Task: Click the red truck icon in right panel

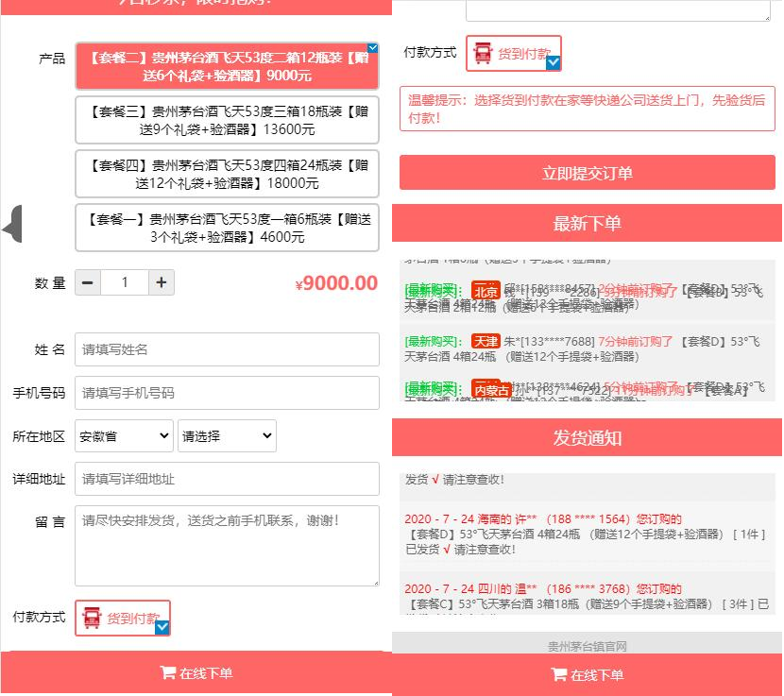Action: 483,54
